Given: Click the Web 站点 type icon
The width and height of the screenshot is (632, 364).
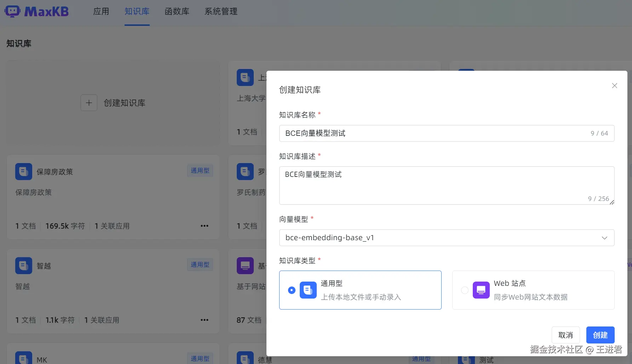Looking at the screenshot, I should click(481, 290).
